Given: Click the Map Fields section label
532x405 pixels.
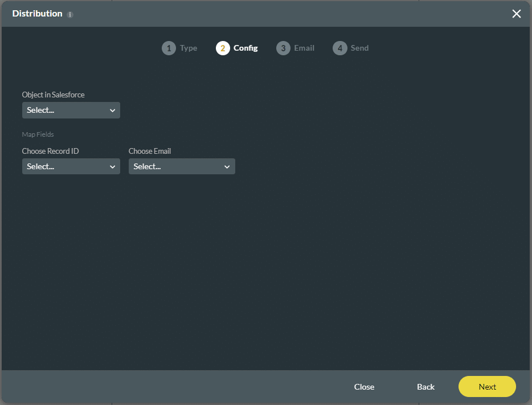Looking at the screenshot, I should [x=38, y=134].
